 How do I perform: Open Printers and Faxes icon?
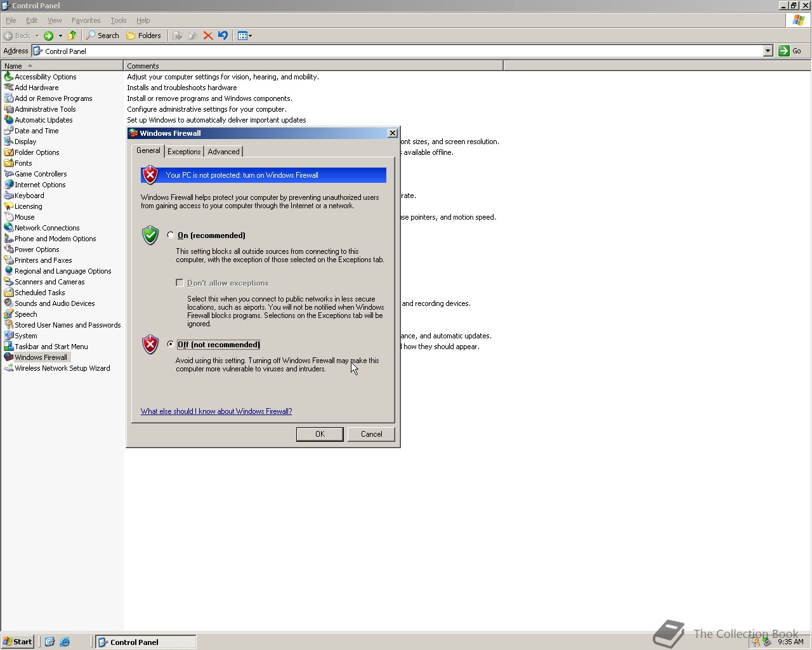[9, 260]
